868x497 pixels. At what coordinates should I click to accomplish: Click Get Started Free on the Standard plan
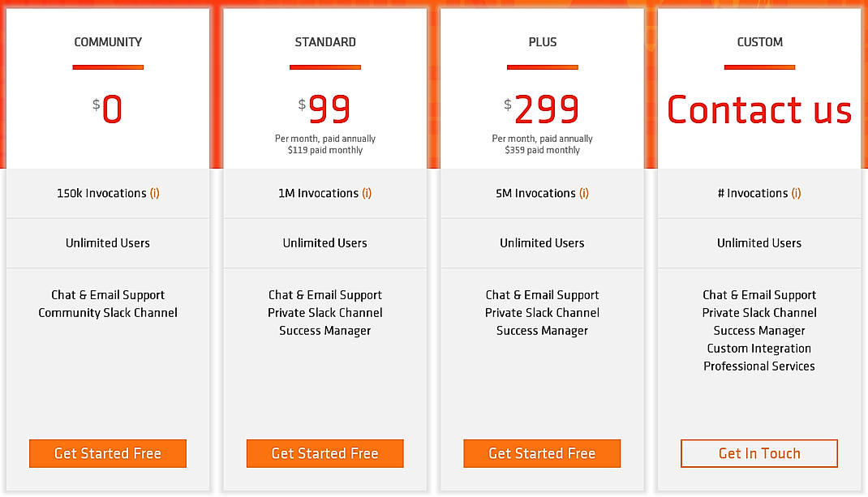324,453
